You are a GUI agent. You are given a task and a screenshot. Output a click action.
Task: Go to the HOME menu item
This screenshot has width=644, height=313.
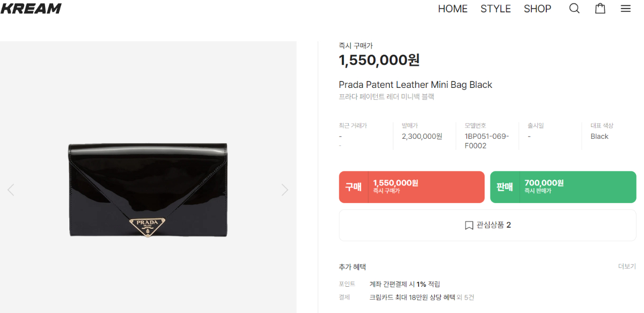click(x=452, y=9)
